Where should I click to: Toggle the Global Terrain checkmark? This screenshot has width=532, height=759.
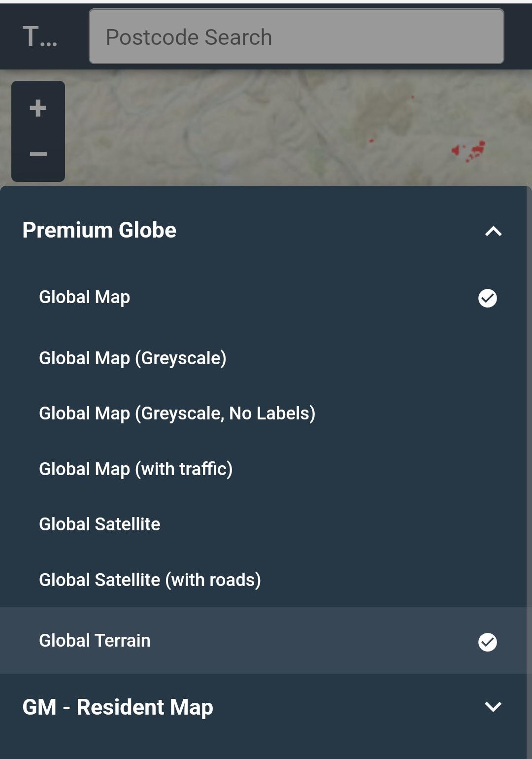488,642
